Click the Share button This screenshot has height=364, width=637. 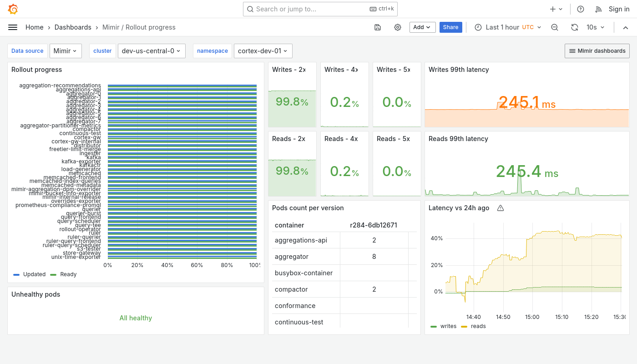[x=450, y=27]
